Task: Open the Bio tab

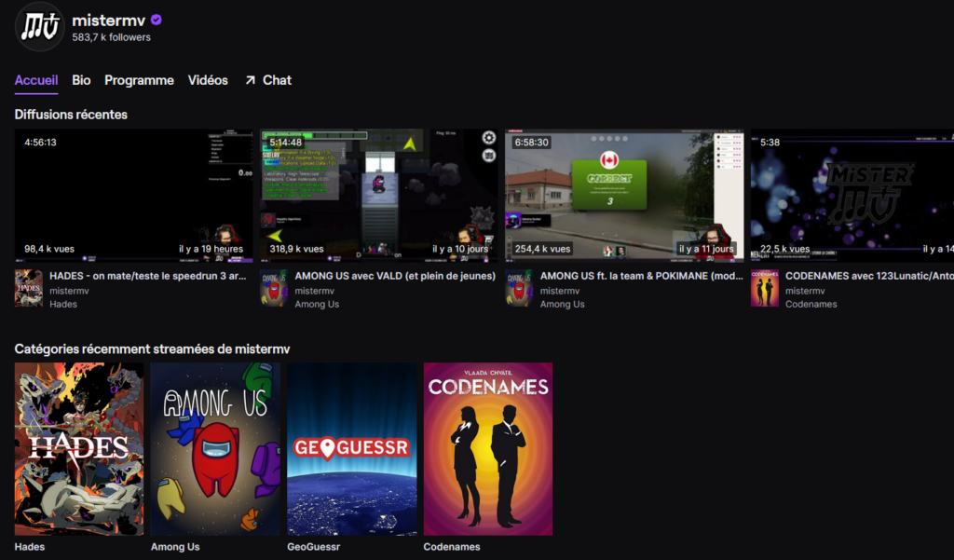Action: 81,80
